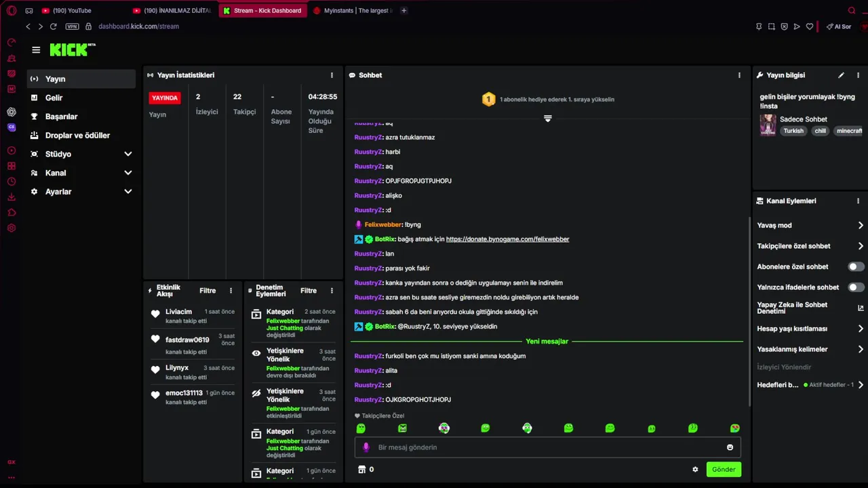Click into the Bir mesaj gönderin field
868x488 pixels.
coord(548,447)
